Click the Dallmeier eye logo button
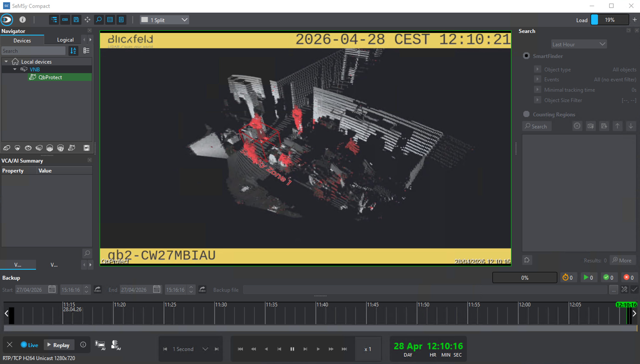The height and width of the screenshot is (364, 640). (x=7, y=20)
